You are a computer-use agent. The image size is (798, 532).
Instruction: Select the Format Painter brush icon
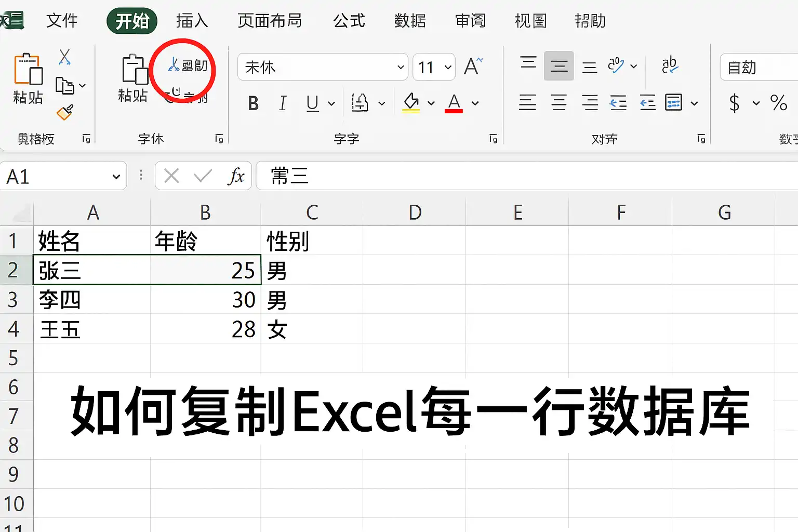(65, 112)
